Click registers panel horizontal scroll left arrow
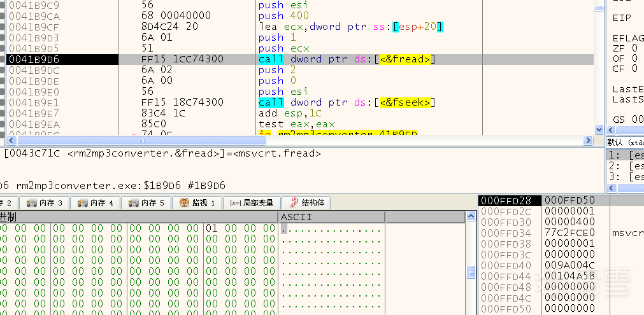This screenshot has height=315, width=644. (611, 130)
